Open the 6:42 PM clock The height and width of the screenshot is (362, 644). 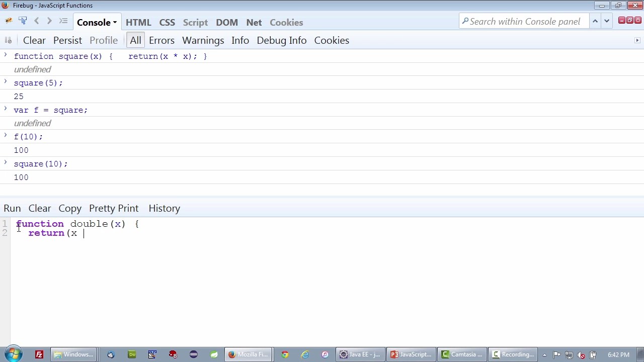click(x=618, y=355)
